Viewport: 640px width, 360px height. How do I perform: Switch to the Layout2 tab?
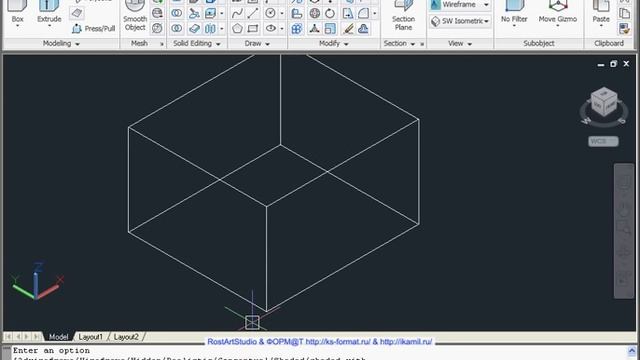(126, 337)
